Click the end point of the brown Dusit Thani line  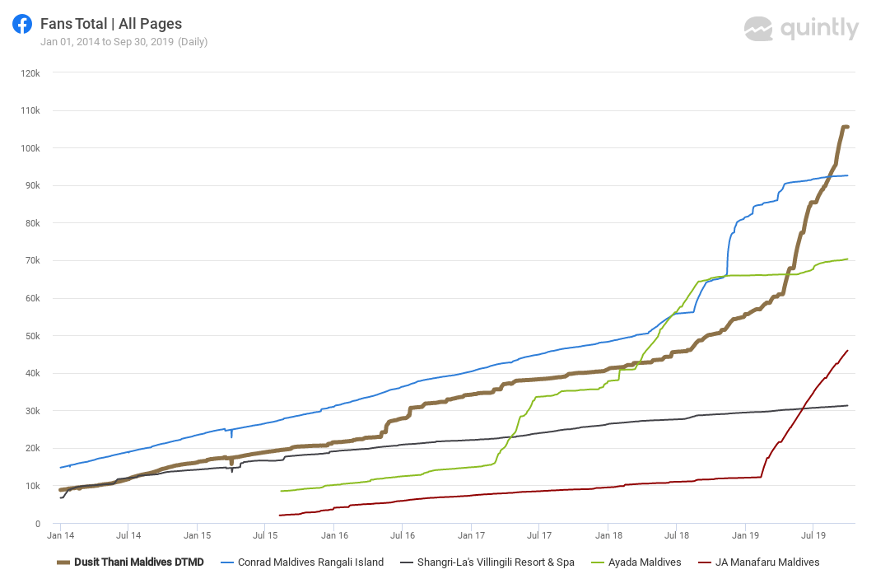(847, 128)
